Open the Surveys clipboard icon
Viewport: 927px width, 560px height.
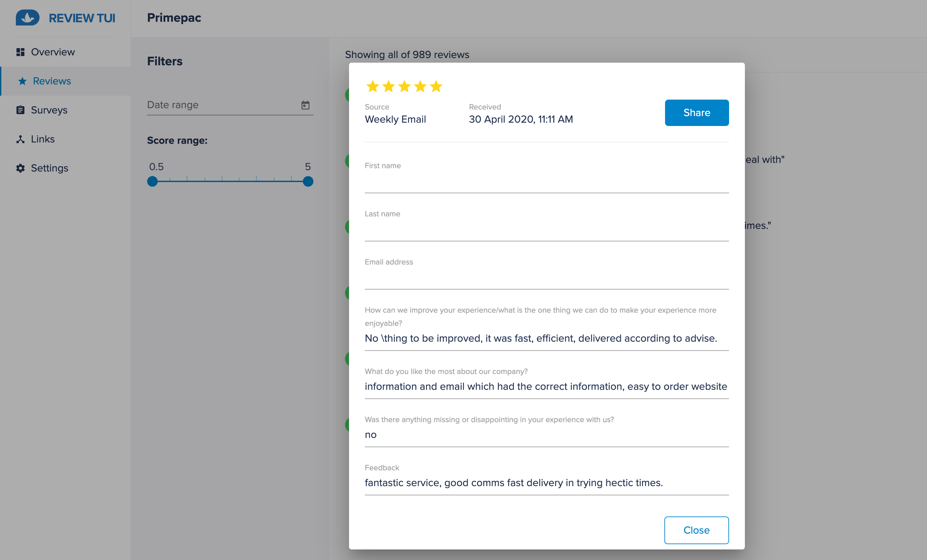coord(20,110)
